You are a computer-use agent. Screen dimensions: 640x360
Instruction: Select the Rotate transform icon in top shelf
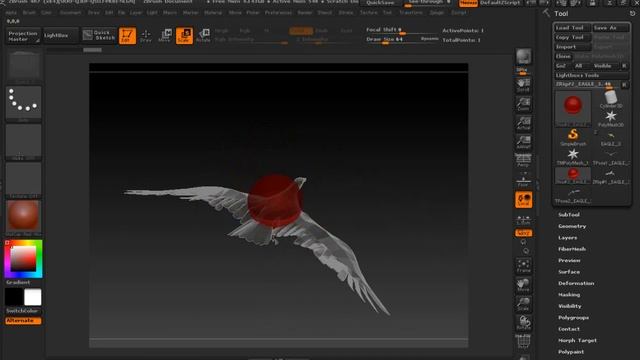click(x=203, y=36)
